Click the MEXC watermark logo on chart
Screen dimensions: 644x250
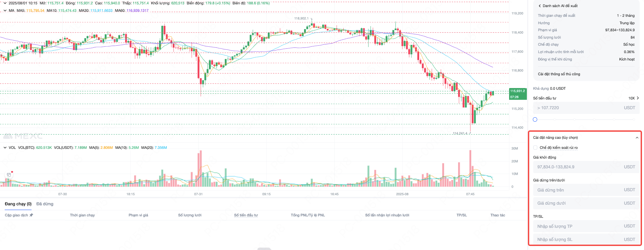tap(23, 136)
